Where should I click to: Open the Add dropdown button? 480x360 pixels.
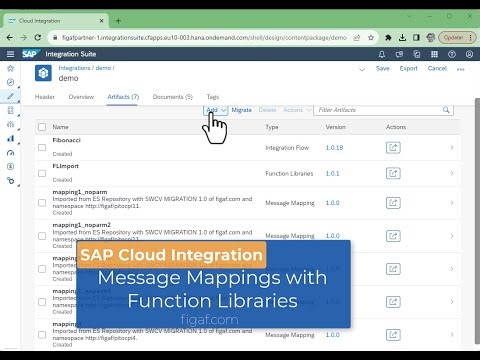pos(216,110)
